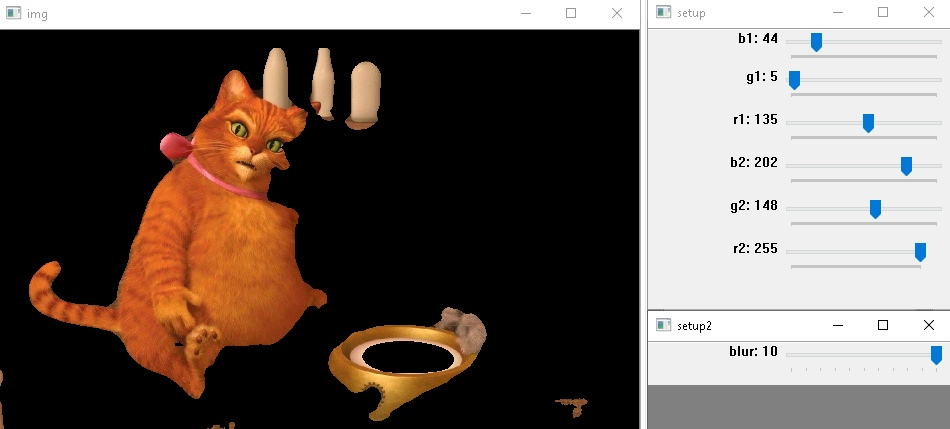Click the 'setup' window title text
Image resolution: width=950 pixels, height=429 pixels.
click(691, 13)
